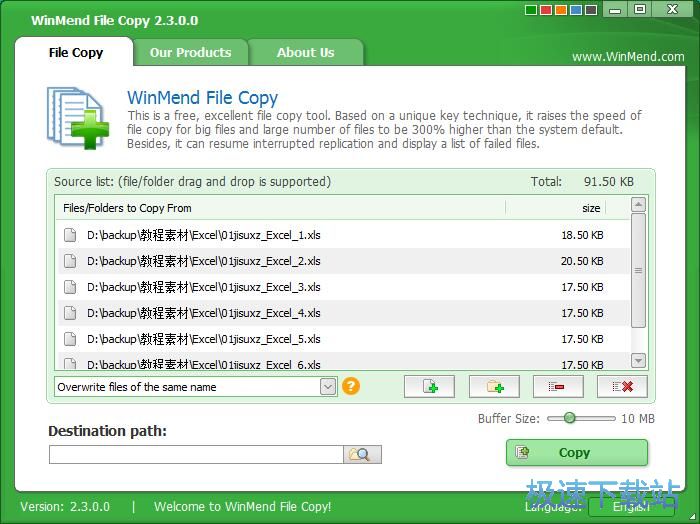The height and width of the screenshot is (524, 700).
Task: Click the Version: 2.3.0.0 status text
Action: pyautogui.click(x=65, y=507)
